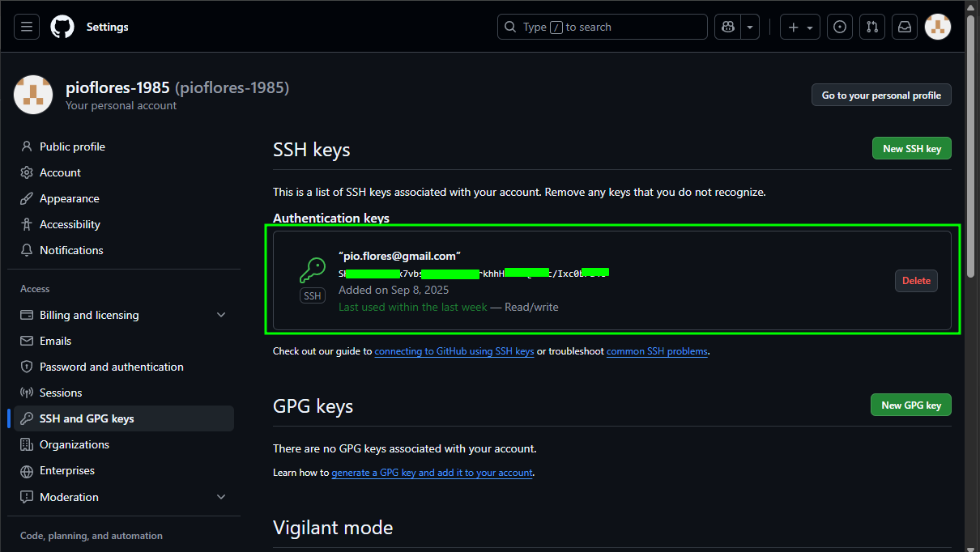Click the GitHub logo icon
Image resolution: width=980 pixels, height=552 pixels.
[62, 27]
